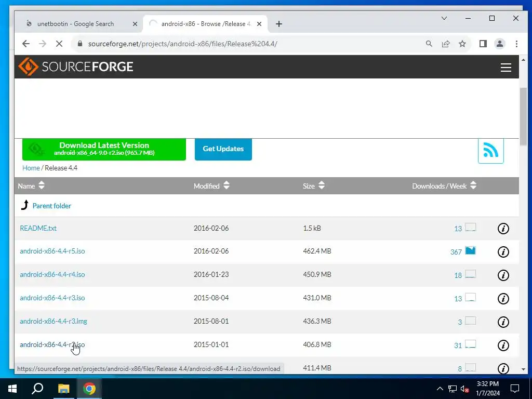Screen dimensions: 532x399
Task: Open a new Chrome tab
Action: click(278, 24)
